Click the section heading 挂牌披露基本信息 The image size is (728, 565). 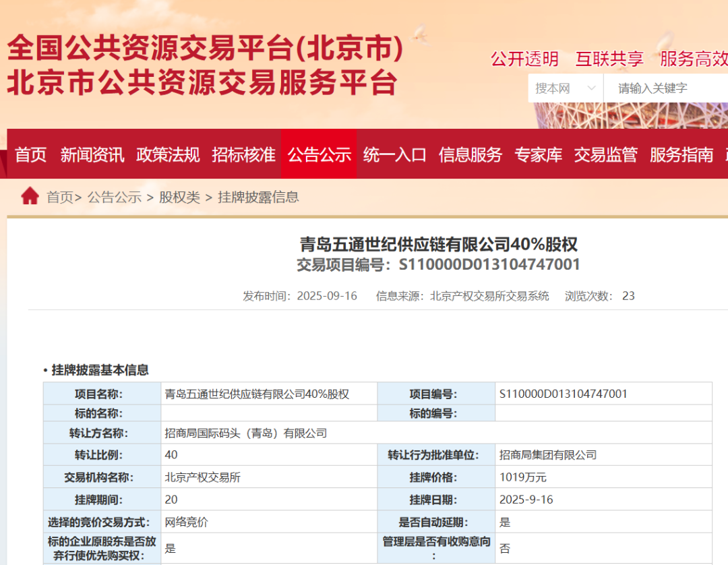(x=100, y=370)
